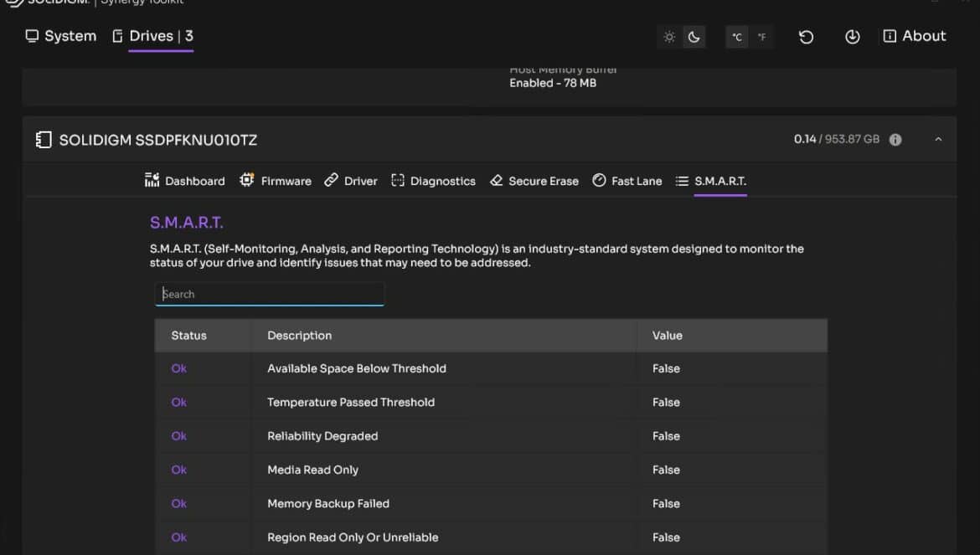Focus the S.M.A.R.T. Search field
Image resolution: width=980 pixels, height=555 pixels.
pos(270,294)
